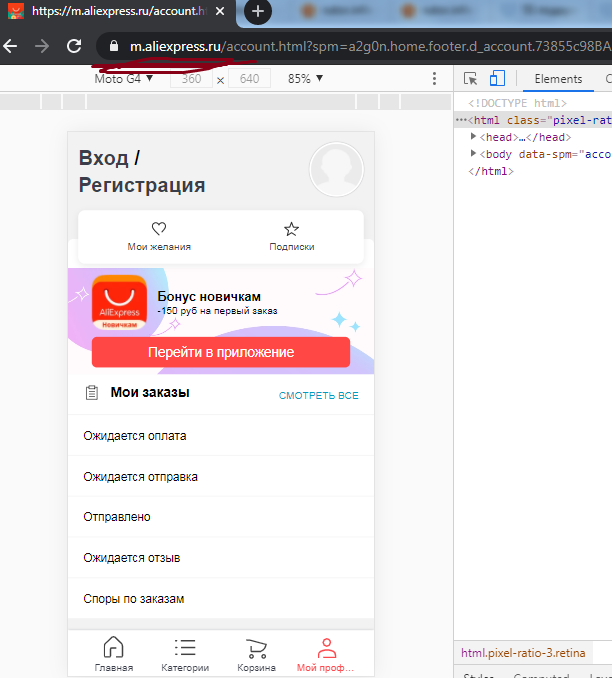This screenshot has width=612, height=678.
Task: Open a new browser tab with plus
Action: [x=258, y=11]
